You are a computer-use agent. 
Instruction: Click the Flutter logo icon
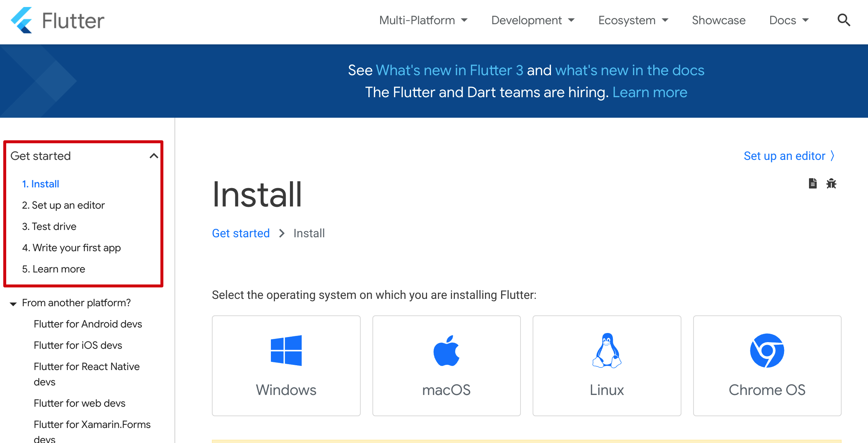pos(22,21)
